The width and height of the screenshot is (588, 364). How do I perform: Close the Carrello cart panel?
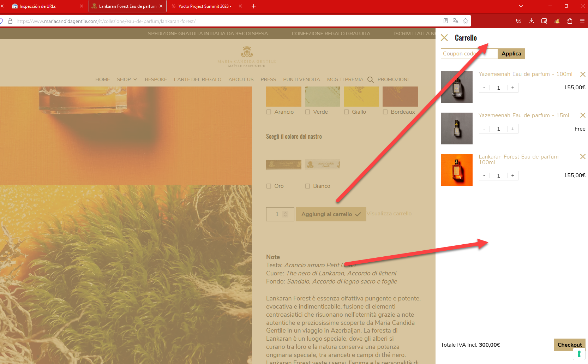[444, 38]
